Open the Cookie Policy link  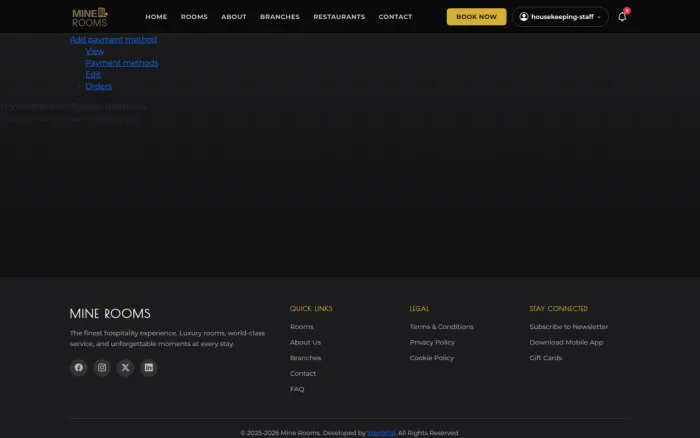click(432, 358)
